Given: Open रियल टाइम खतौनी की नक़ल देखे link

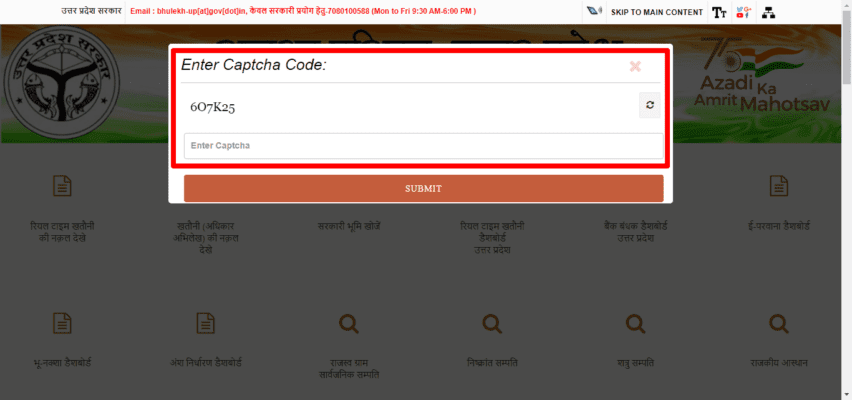Looking at the screenshot, I should (x=62, y=232).
